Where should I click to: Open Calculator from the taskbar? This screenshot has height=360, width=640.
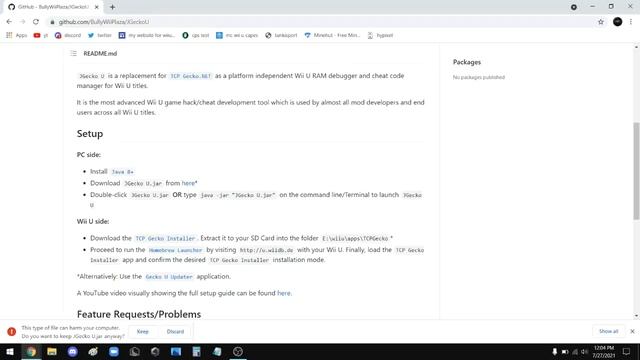click(x=196, y=352)
